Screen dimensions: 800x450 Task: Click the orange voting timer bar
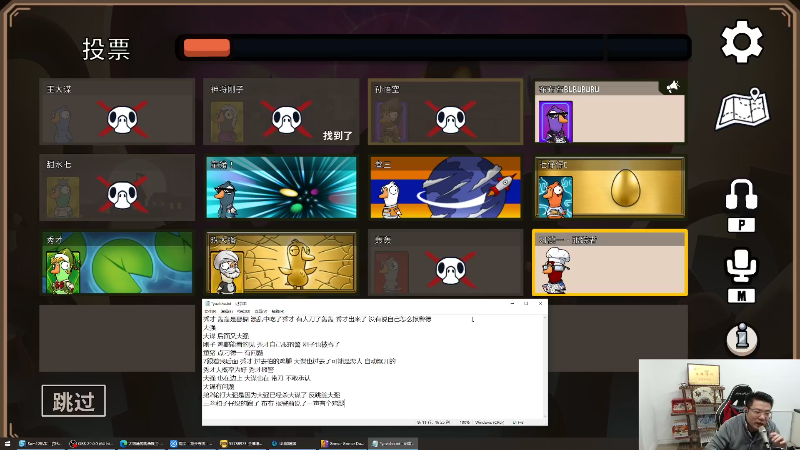[x=207, y=48]
